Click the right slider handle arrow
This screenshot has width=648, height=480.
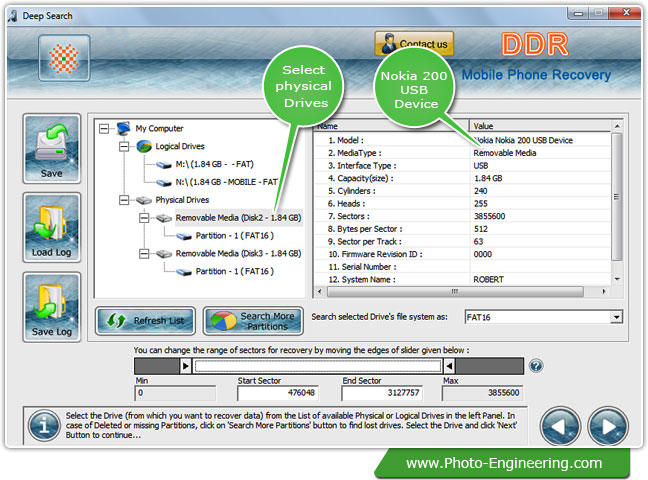(x=450, y=366)
